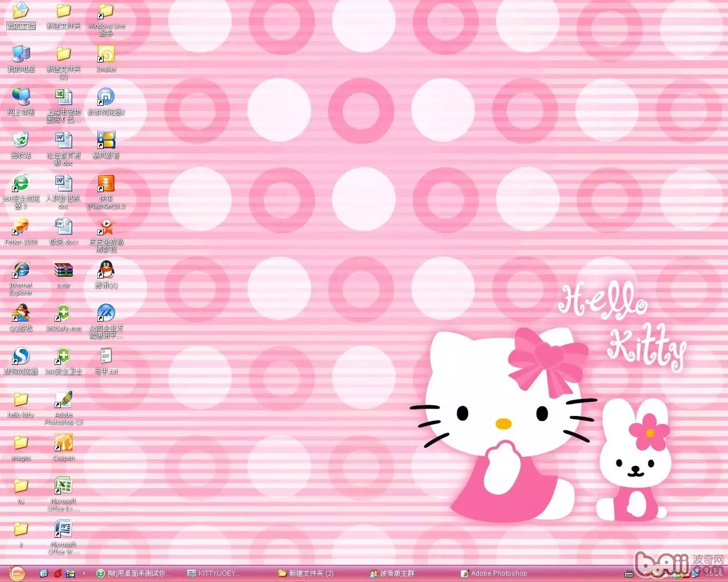This screenshot has height=582, width=728.
Task: Launch the 360安全浏览器 3 shortcut
Action: [20, 192]
